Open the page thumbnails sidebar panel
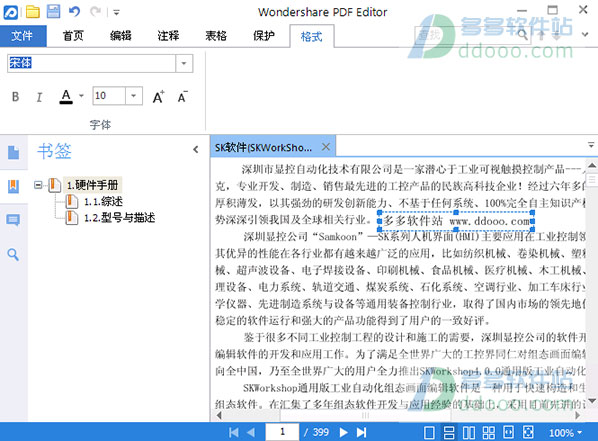This screenshot has height=441, width=598. click(x=13, y=153)
